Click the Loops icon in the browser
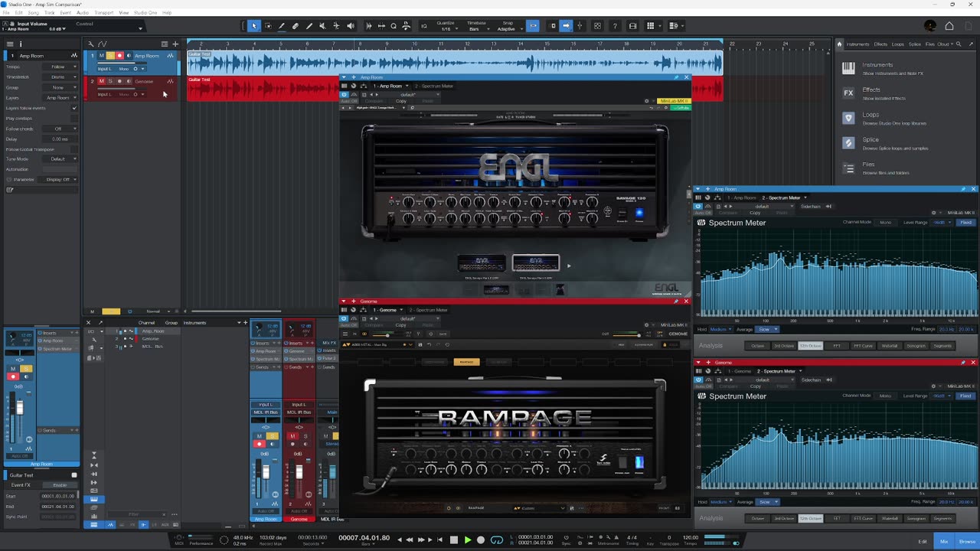Image resolution: width=980 pixels, height=551 pixels. (x=848, y=118)
